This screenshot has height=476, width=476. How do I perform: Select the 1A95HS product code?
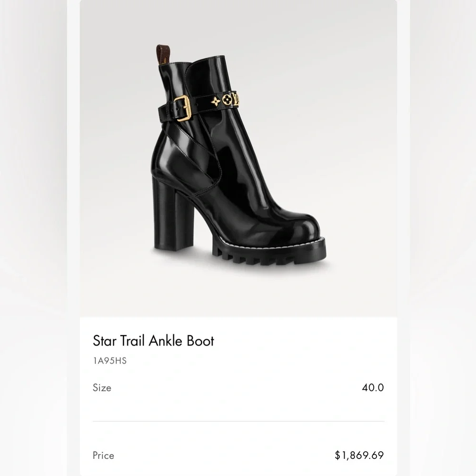(x=109, y=361)
